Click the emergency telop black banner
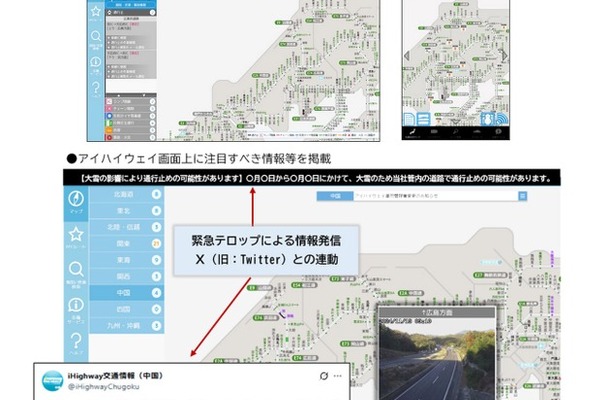This screenshot has height=400, width=610. (x=312, y=178)
